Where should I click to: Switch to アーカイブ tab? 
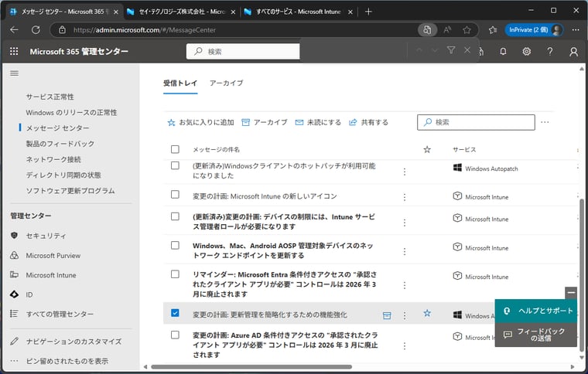coord(226,83)
